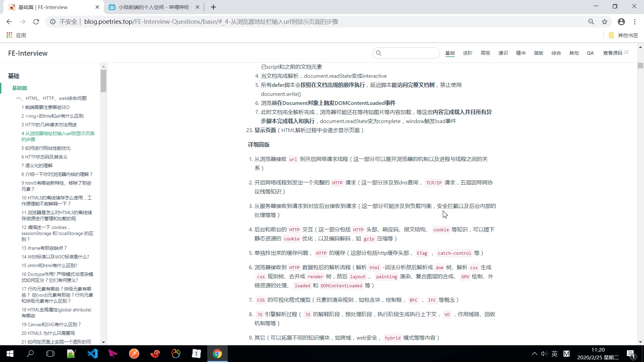This screenshot has height=362, width=644.
Task: Click the not-secure site info icon
Action: point(53,22)
